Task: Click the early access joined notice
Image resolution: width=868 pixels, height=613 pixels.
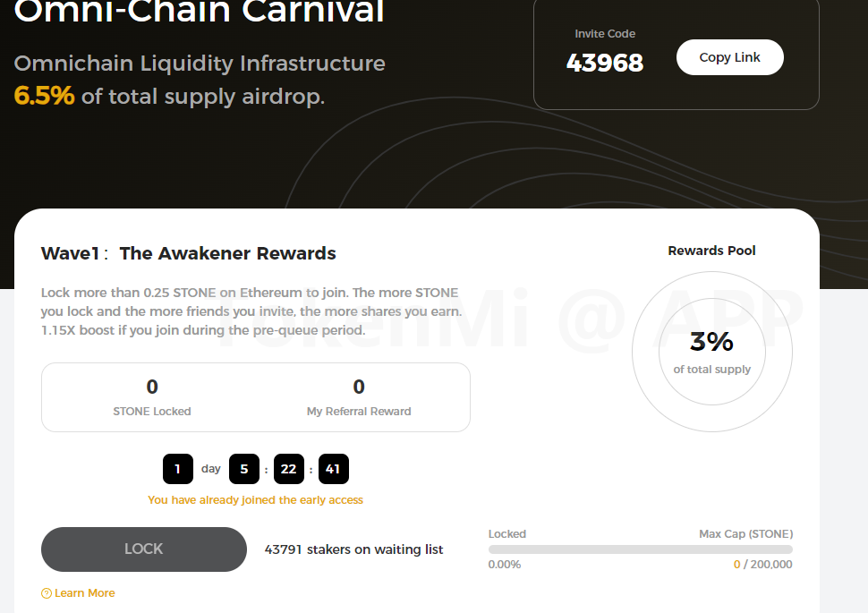Action: [x=255, y=500]
